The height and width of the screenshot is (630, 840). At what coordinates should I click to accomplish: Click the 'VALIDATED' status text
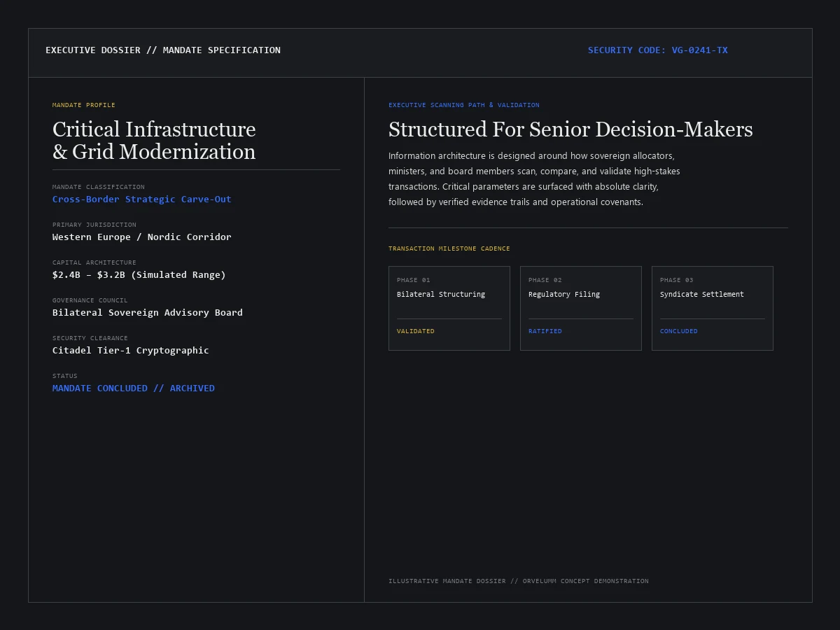click(x=416, y=331)
